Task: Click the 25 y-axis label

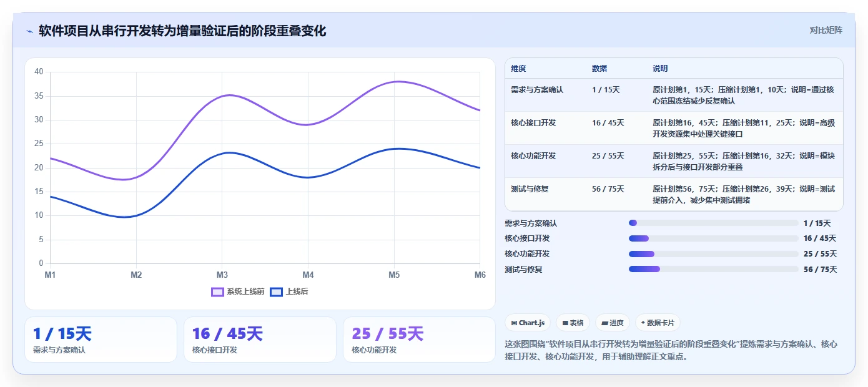Action: tap(39, 144)
